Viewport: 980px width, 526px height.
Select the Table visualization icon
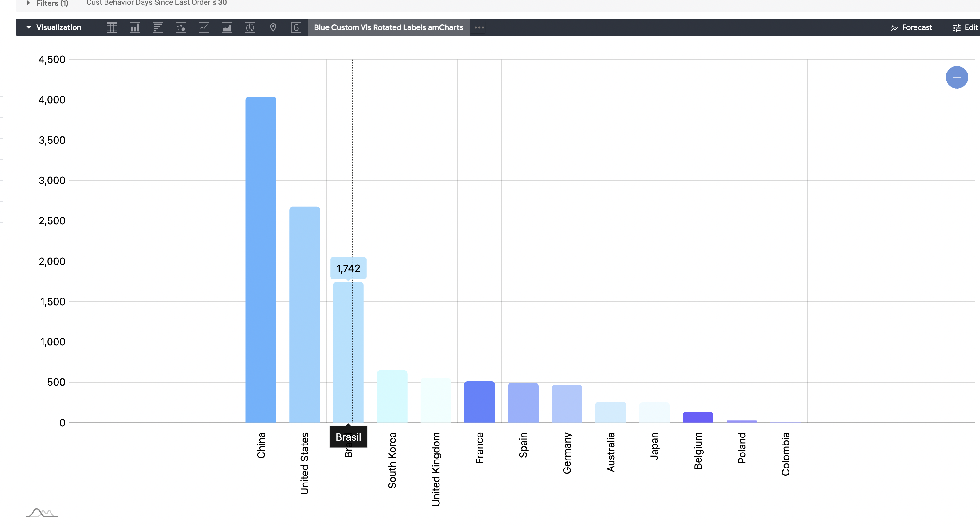coord(112,27)
